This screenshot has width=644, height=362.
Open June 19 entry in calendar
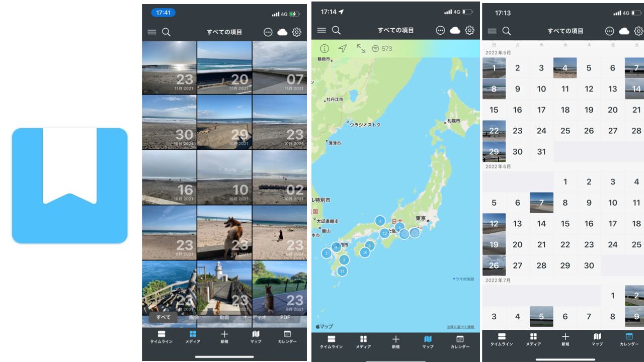[494, 244]
